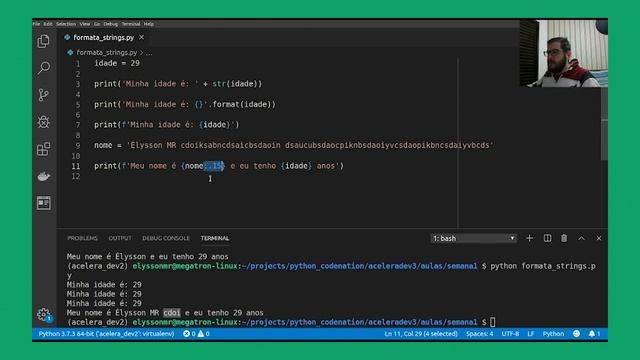This screenshot has height=360, width=640.
Task: Click 'idade = 29' on line 1
Action: tap(117, 63)
